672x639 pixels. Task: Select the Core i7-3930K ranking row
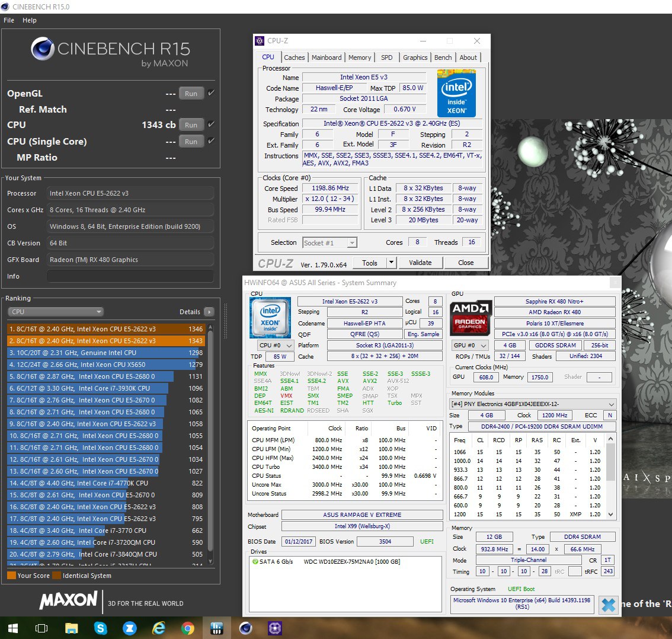point(106,388)
